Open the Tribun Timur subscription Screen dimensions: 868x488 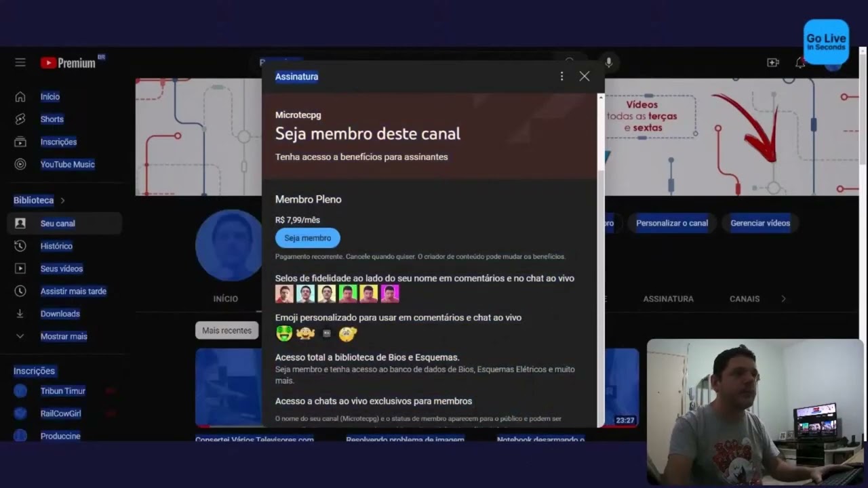pyautogui.click(x=64, y=390)
